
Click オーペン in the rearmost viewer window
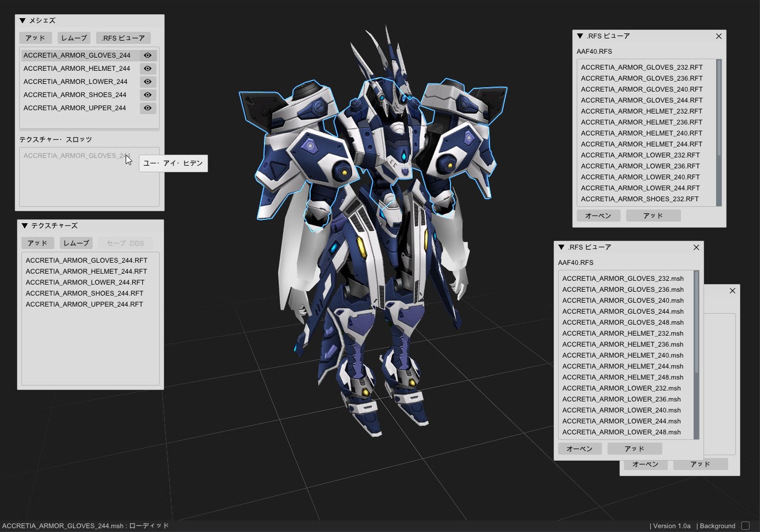[645, 465]
